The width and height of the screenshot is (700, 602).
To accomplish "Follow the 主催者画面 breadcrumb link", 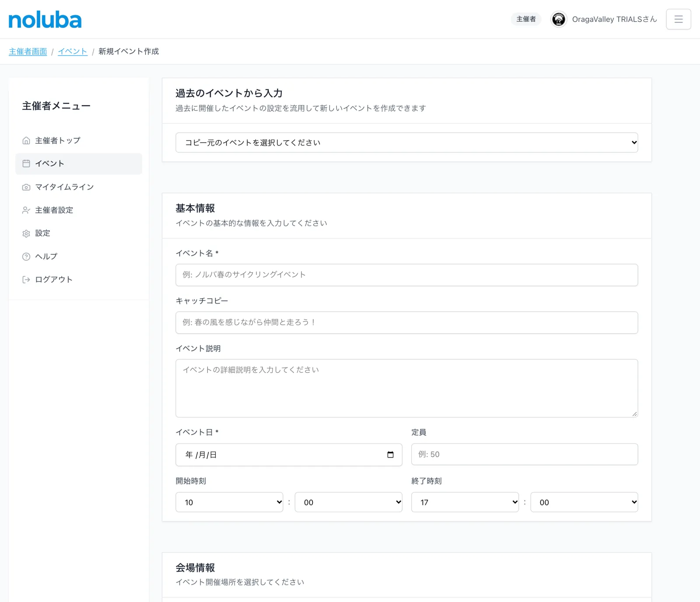I will (x=28, y=52).
